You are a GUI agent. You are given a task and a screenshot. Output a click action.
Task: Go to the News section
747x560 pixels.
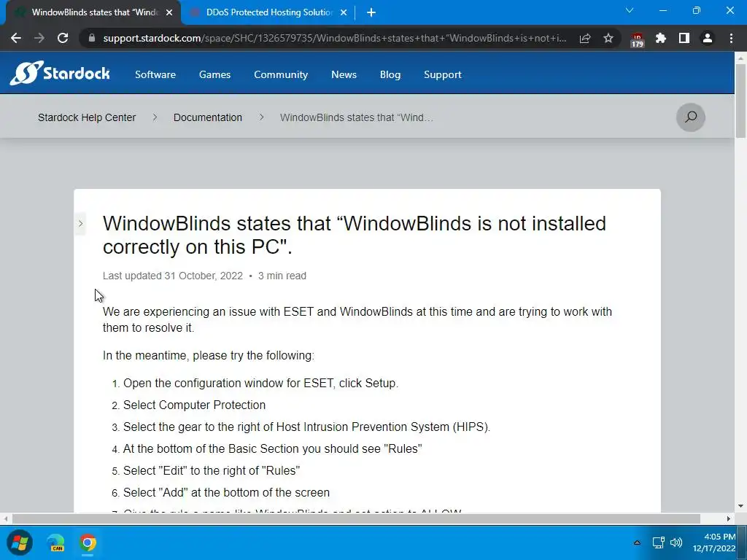344,75
